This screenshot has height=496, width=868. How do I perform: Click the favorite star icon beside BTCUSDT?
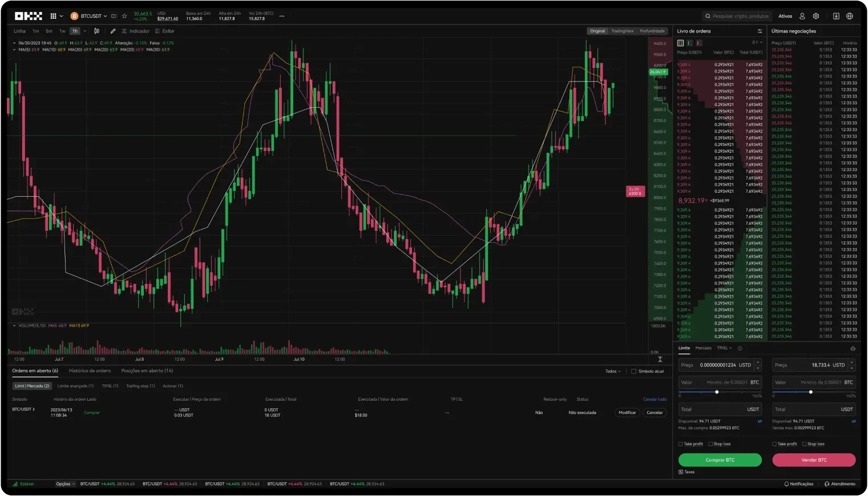pyautogui.click(x=124, y=16)
